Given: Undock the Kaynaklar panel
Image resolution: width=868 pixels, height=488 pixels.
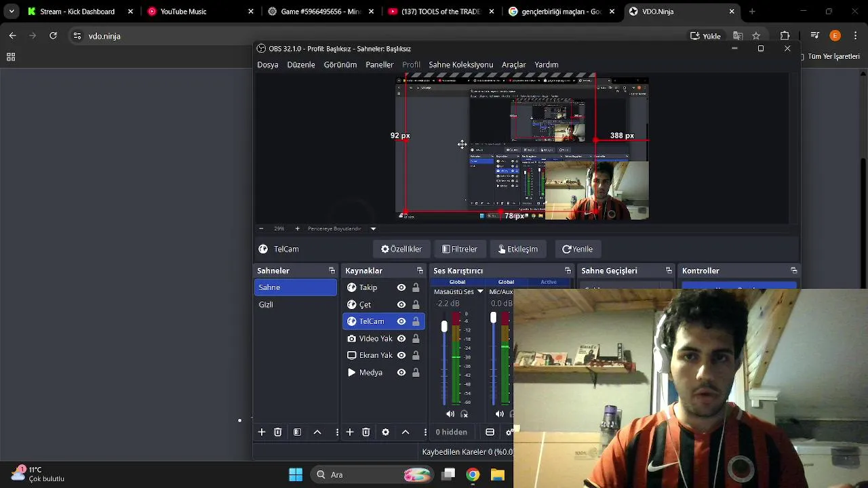Looking at the screenshot, I should (420, 270).
